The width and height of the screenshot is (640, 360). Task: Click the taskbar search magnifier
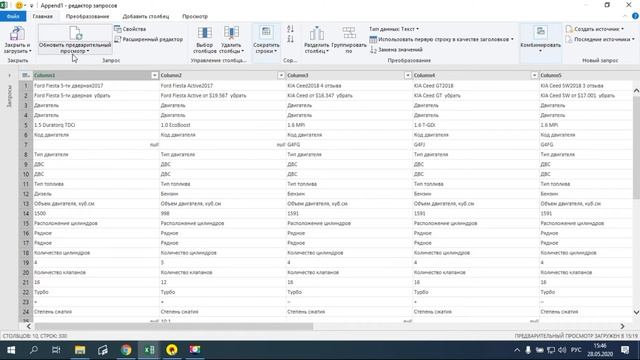click(x=34, y=350)
